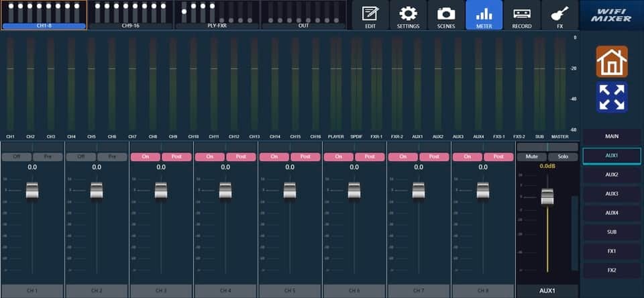Screen dimensions: 644x298
Task: Switch CH 2 Pre button
Action: click(x=112, y=156)
